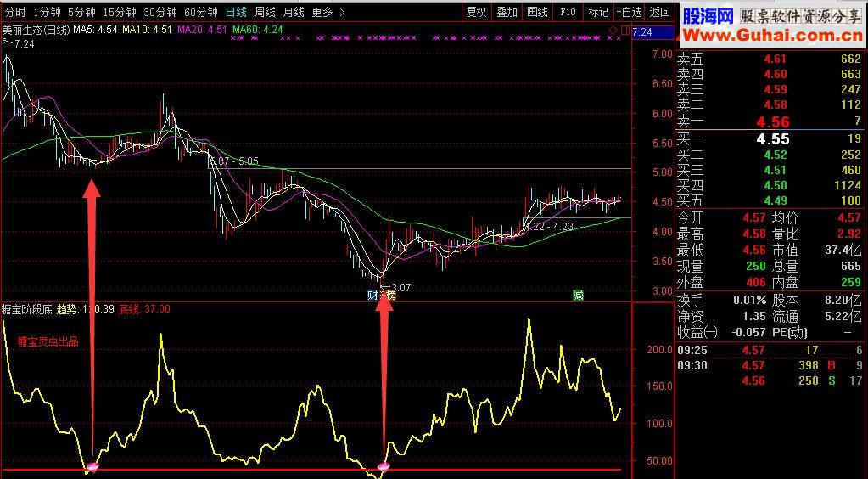Viewport: 868px width, 479px height.
Task: Click the 底线: 37.00 label
Action: [x=144, y=309]
